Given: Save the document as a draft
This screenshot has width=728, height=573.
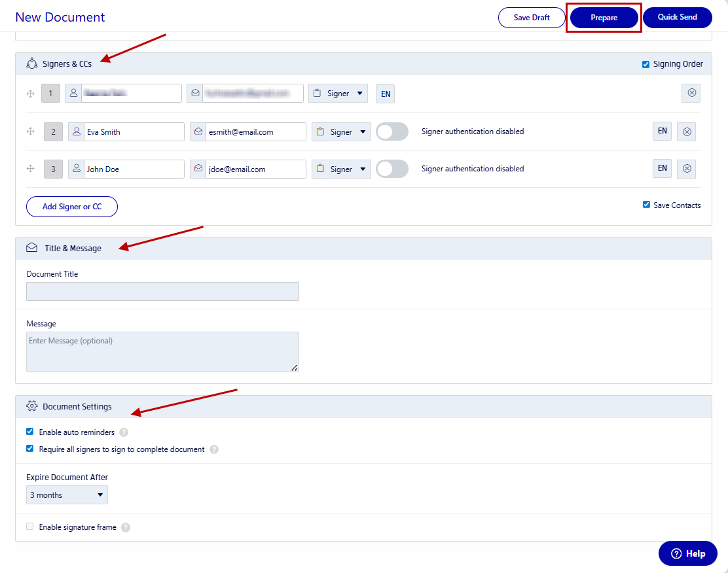Looking at the screenshot, I should 532,17.
